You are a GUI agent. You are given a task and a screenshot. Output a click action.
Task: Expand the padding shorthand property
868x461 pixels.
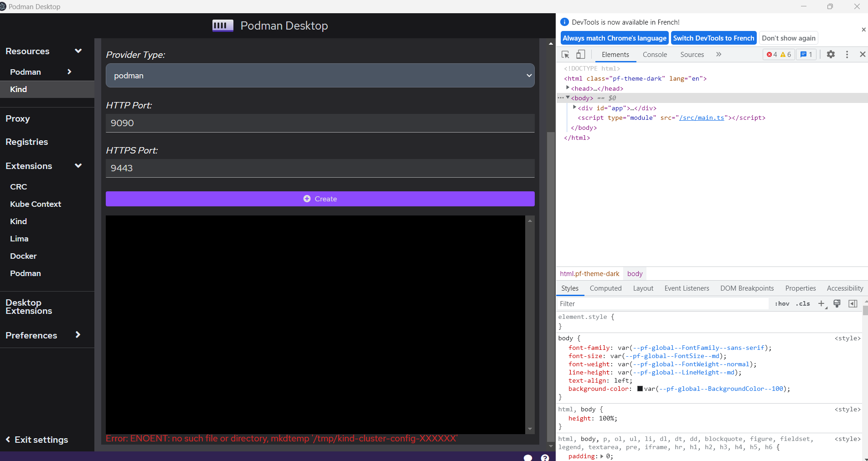point(602,456)
